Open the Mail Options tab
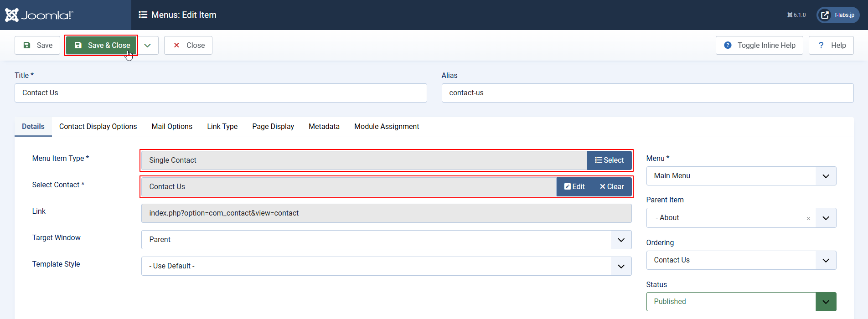The image size is (868, 319). coord(172,127)
